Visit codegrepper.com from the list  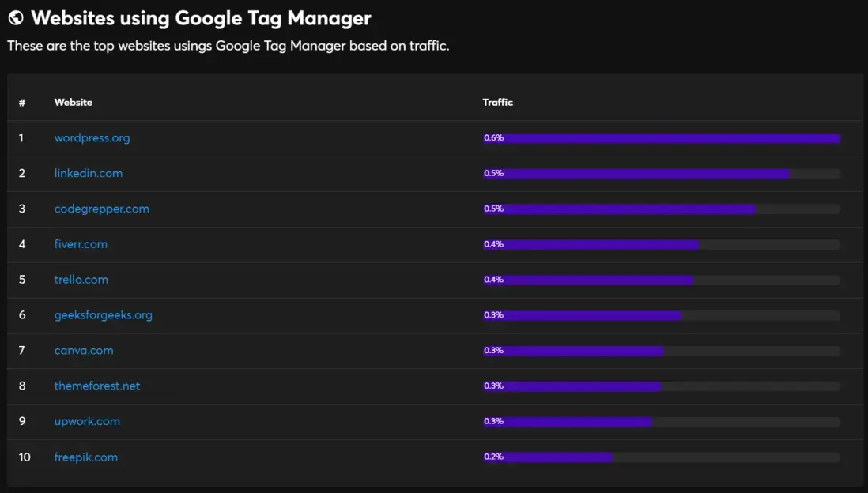point(101,209)
